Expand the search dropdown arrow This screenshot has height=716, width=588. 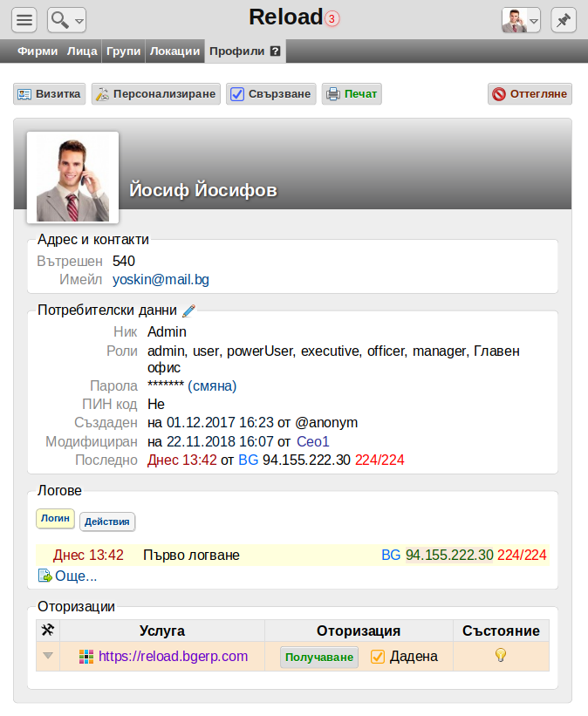[79, 21]
